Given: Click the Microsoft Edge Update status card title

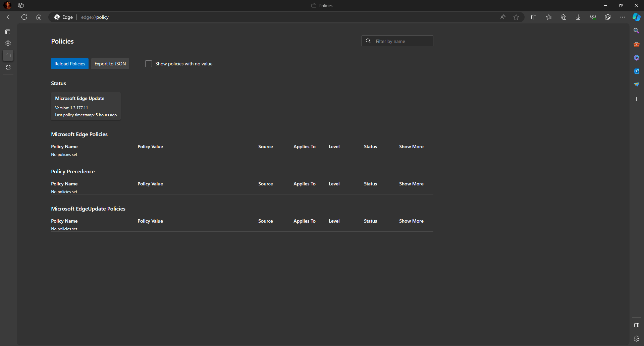Looking at the screenshot, I should coord(80,98).
